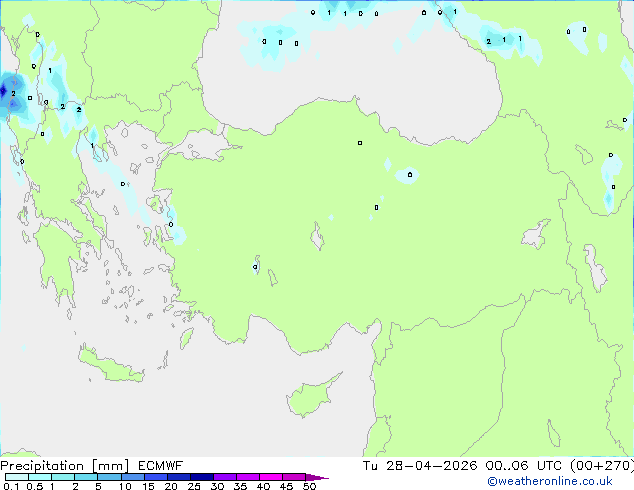
Task: Pick the 10–15 mm legend color swatch
Action: coord(132,477)
